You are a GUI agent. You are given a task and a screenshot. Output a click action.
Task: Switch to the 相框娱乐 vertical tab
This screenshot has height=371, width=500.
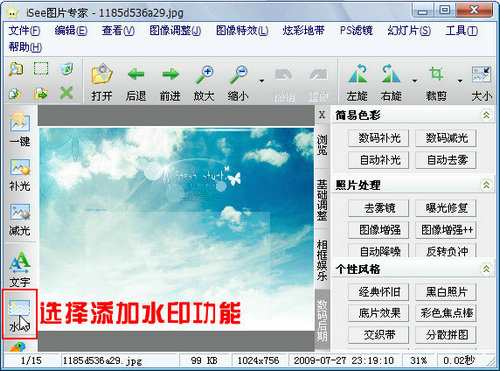tap(322, 260)
